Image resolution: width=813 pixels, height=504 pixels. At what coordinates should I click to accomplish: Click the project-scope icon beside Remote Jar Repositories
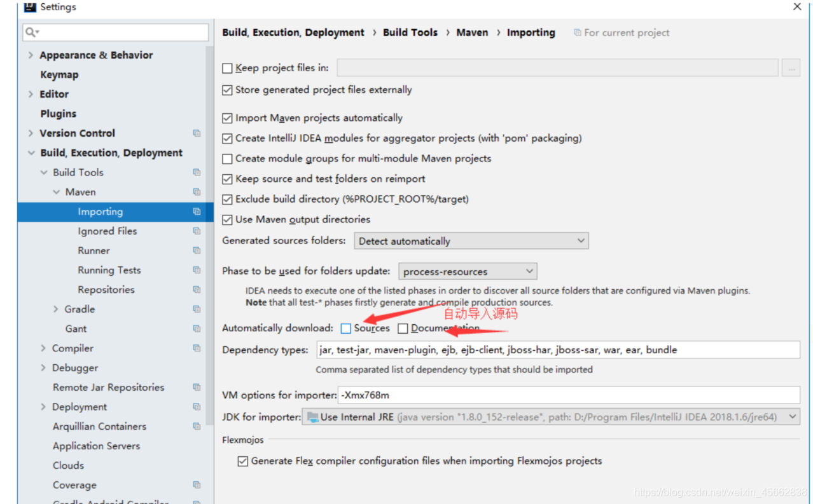click(197, 388)
